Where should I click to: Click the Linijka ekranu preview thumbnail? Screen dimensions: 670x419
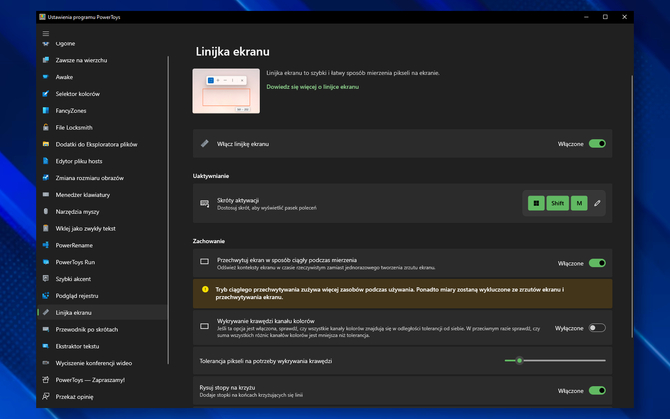click(x=226, y=91)
